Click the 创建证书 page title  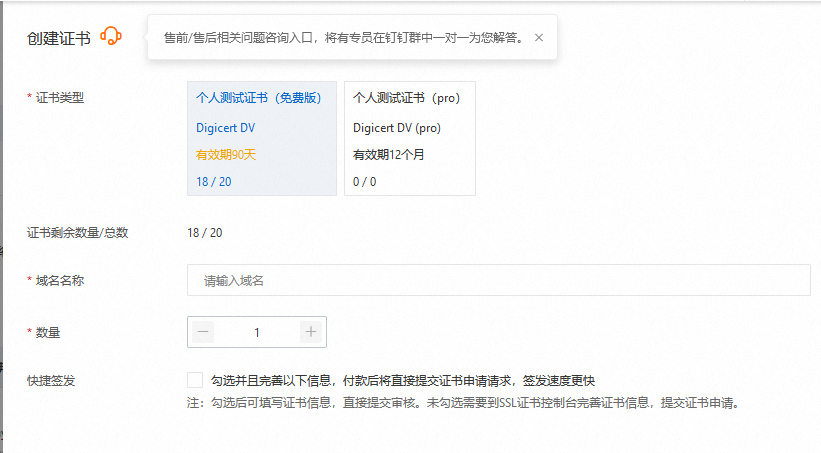click(58, 39)
